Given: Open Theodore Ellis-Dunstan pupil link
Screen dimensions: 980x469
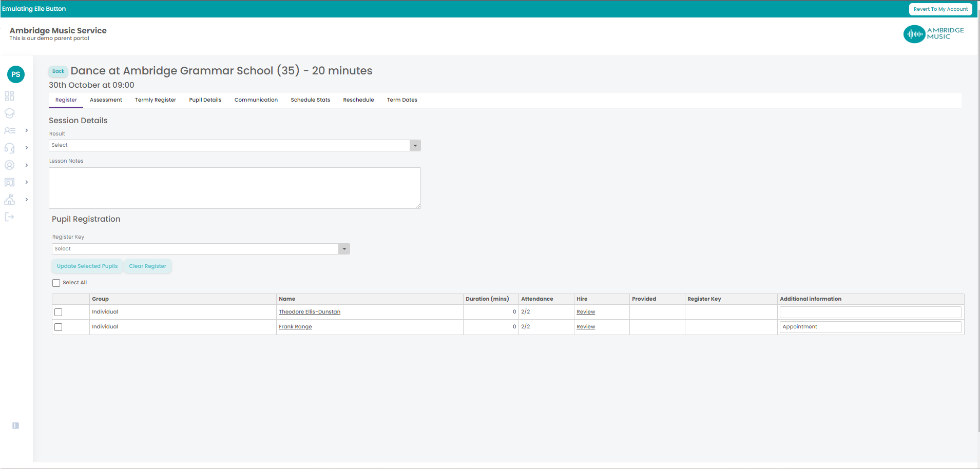Looking at the screenshot, I should point(310,312).
